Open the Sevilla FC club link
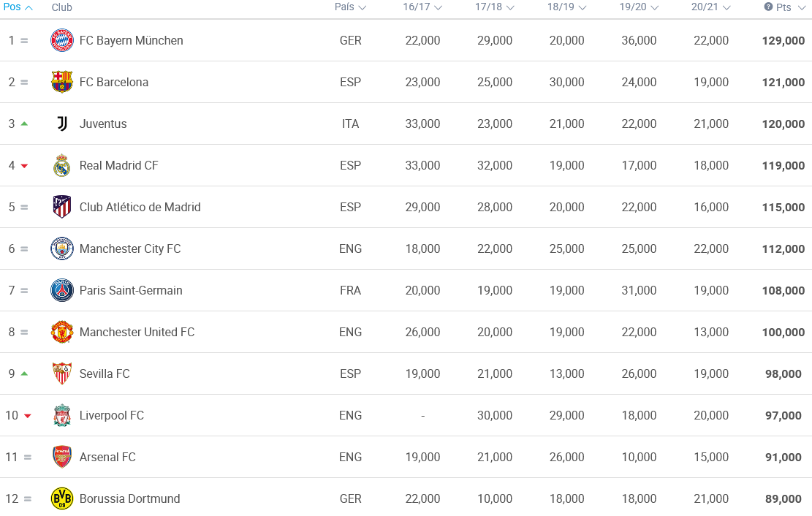 [x=105, y=373]
